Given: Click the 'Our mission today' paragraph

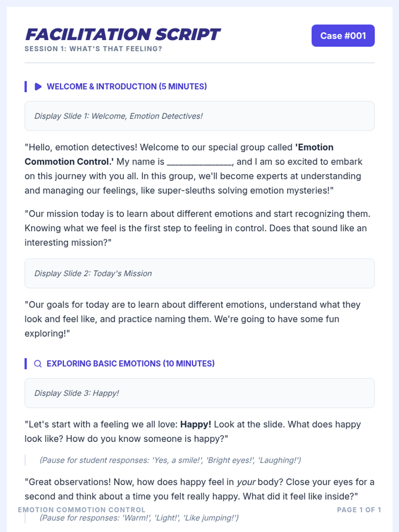Looking at the screenshot, I should (198, 228).
